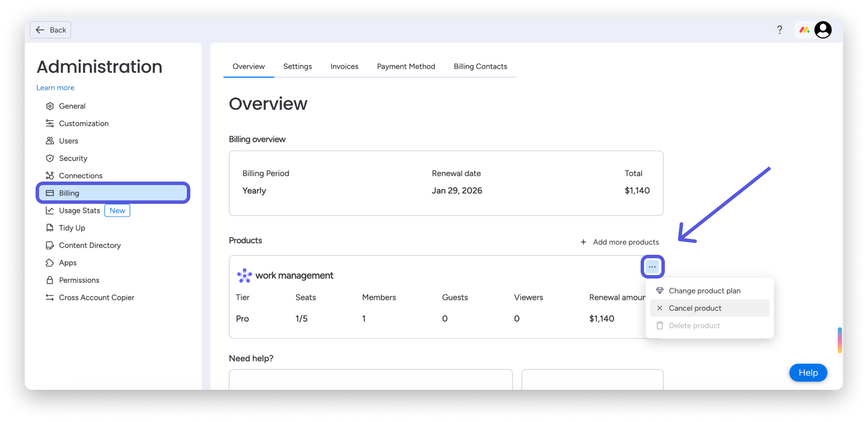Viewport: 868px width, 422px height.
Task: Click the New badge beside Usage Stats
Action: click(x=117, y=210)
